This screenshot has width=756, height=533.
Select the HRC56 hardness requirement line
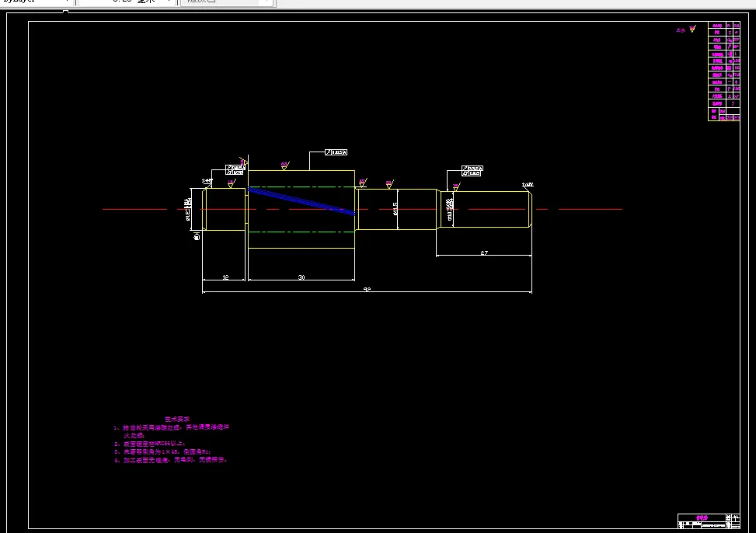149,444
